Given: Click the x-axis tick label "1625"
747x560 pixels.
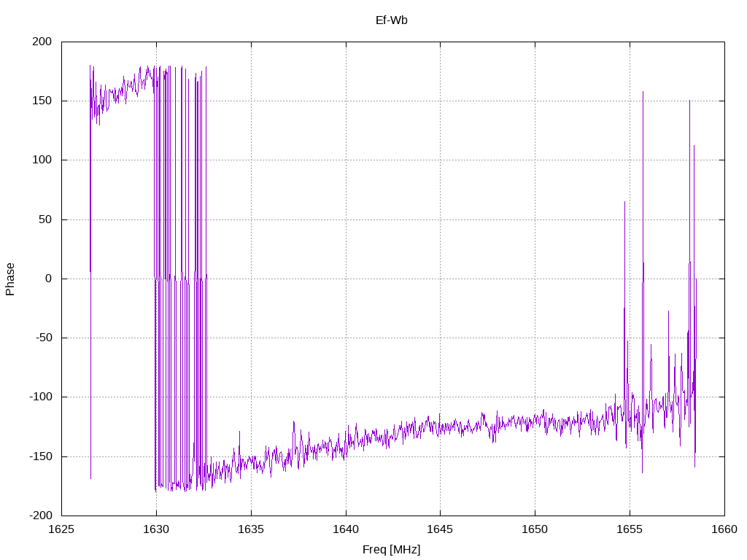Looking at the screenshot, I should pos(61,529).
